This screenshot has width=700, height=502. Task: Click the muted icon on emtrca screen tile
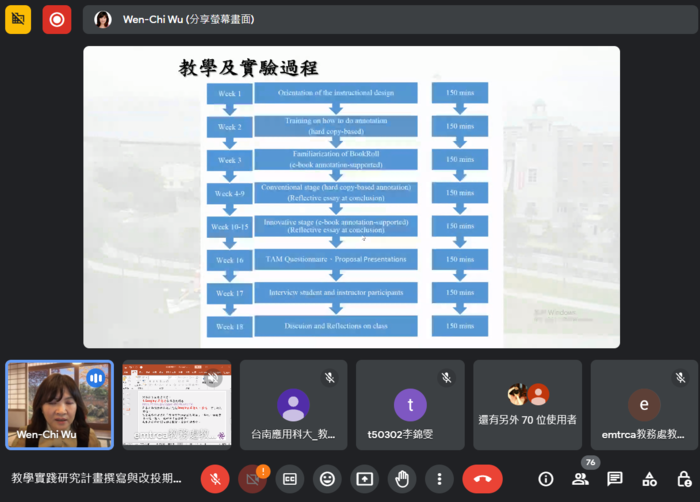coord(213,378)
